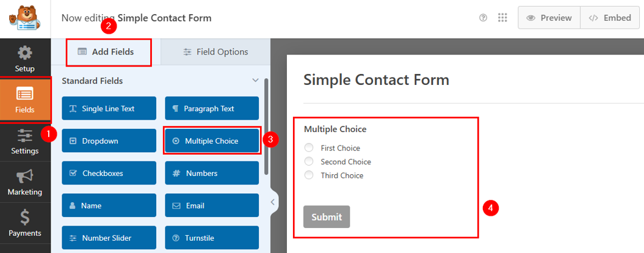This screenshot has width=644, height=253.
Task: Open the Setup gear panel
Action: [25, 59]
